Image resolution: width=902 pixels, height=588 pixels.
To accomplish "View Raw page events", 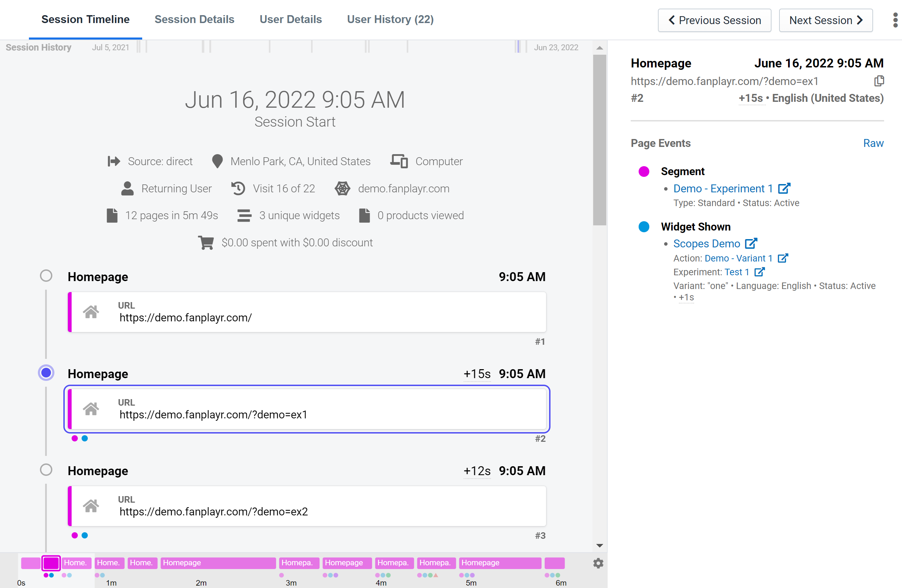I will [x=873, y=143].
